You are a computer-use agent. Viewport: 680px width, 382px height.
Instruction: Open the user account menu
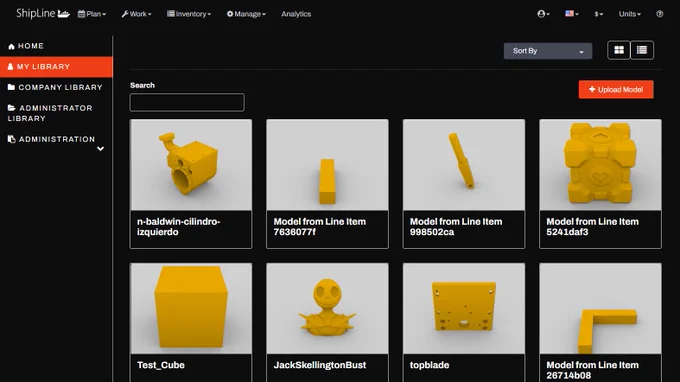pos(543,14)
